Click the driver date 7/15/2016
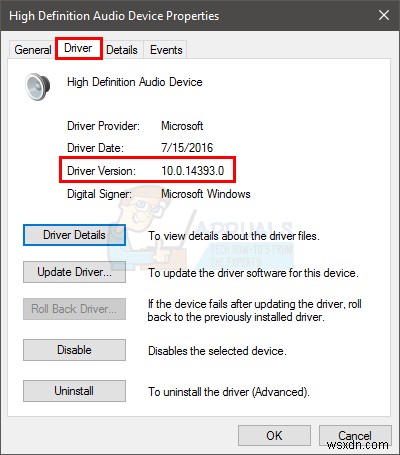 tap(187, 148)
